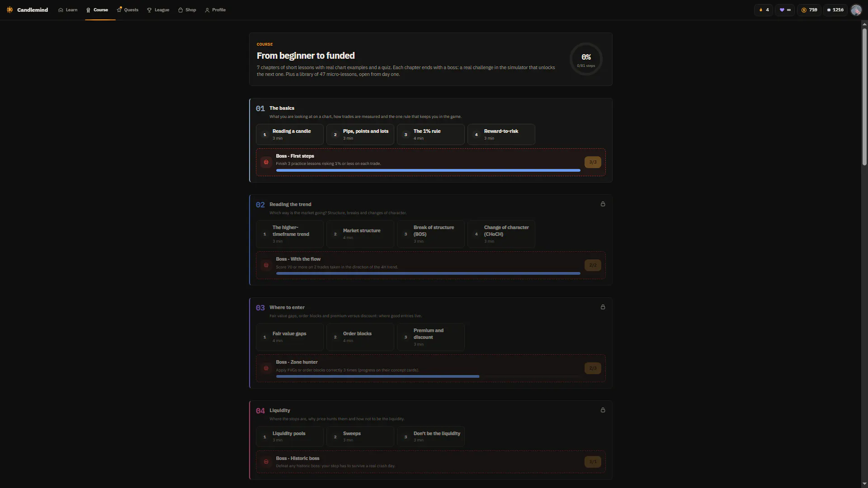Open the Change of character (CHoCH) lesson
Image resolution: width=868 pixels, height=488 pixels.
(x=501, y=234)
